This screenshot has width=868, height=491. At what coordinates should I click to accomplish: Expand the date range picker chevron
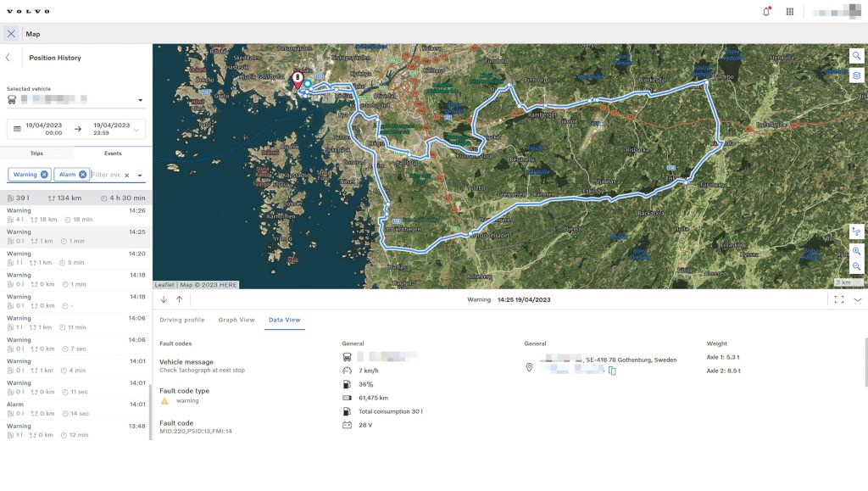pyautogui.click(x=136, y=130)
